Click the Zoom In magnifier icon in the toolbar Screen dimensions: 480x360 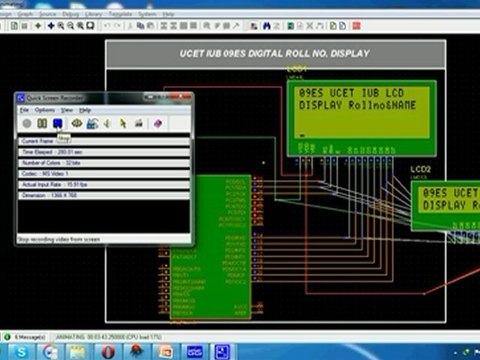tap(61, 26)
